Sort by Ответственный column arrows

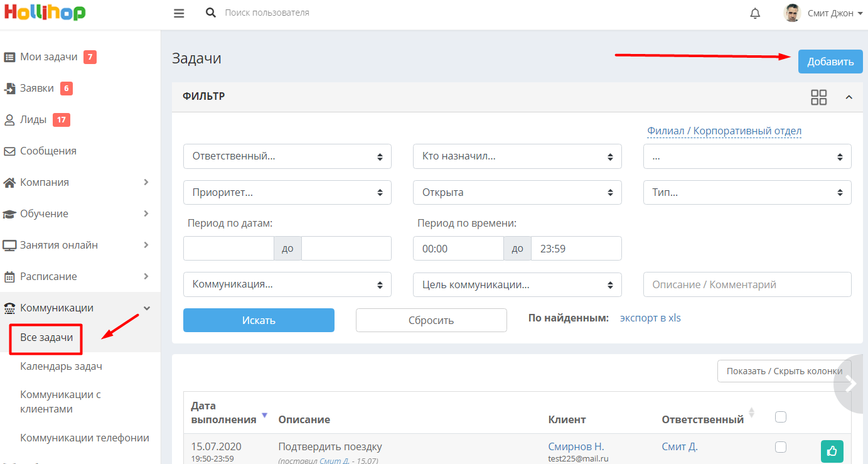[751, 413]
